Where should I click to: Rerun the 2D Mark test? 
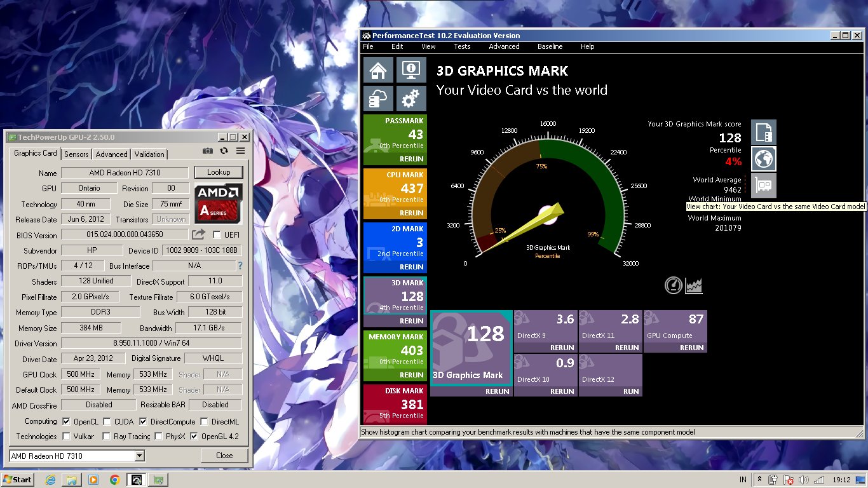pyautogui.click(x=412, y=267)
